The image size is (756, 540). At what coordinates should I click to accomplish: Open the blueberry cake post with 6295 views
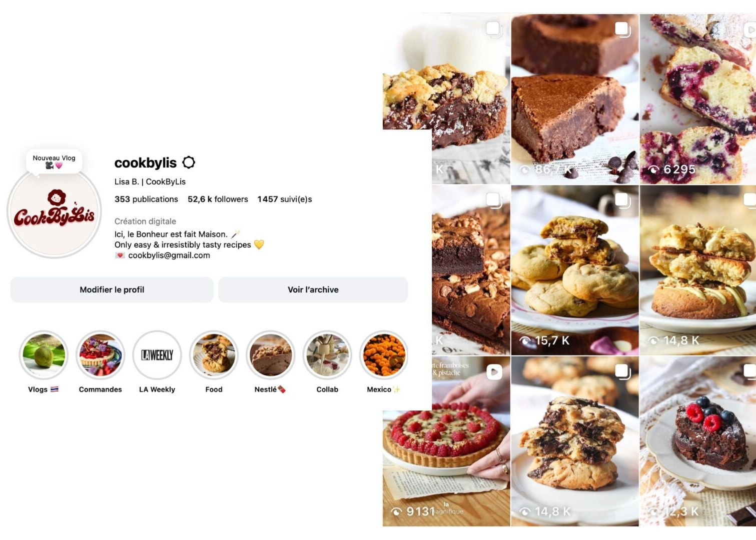(x=698, y=99)
